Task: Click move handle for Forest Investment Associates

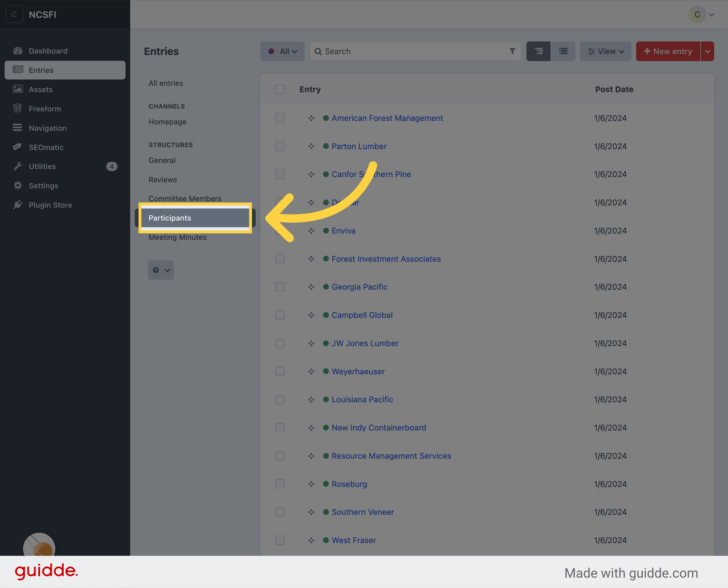Action: (311, 259)
